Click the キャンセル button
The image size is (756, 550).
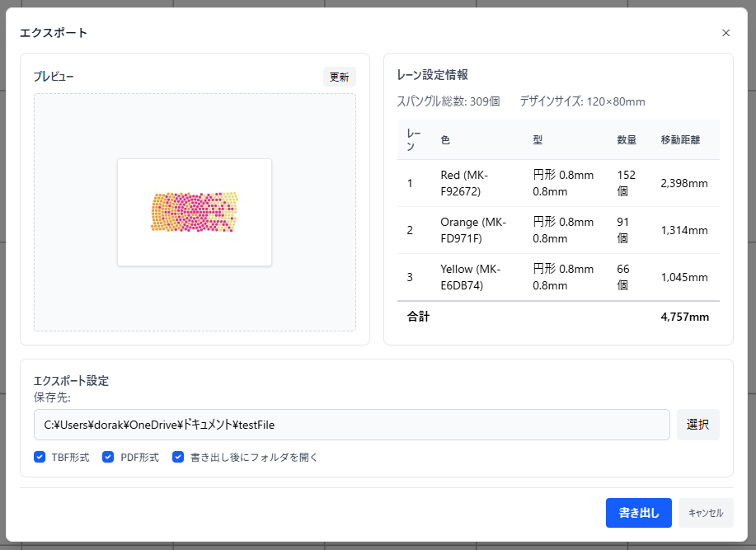click(x=706, y=513)
